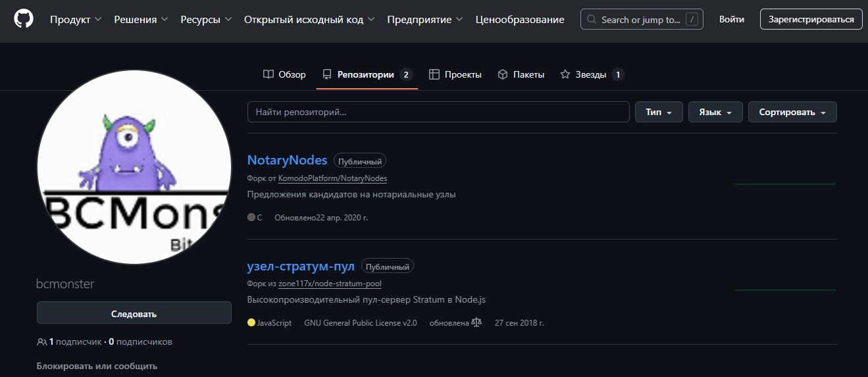The image size is (868, 377).
Task: Open the Проекты tab
Action: click(455, 74)
